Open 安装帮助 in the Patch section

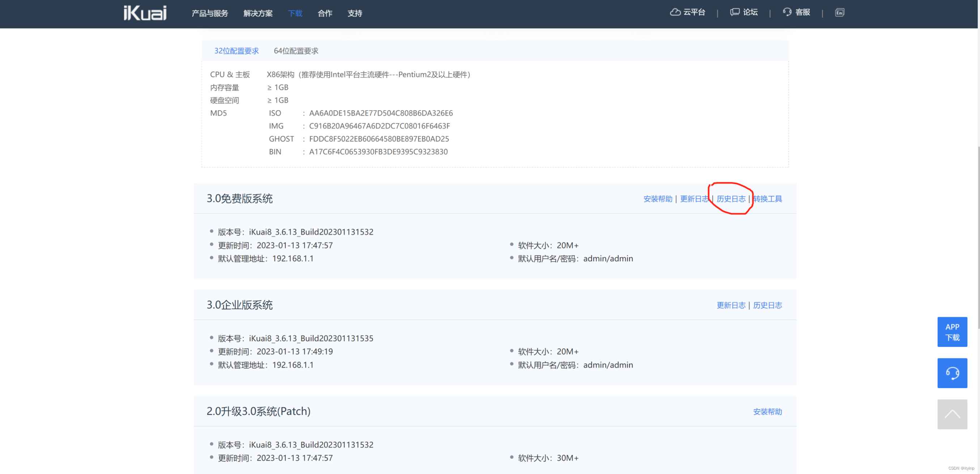(767, 412)
